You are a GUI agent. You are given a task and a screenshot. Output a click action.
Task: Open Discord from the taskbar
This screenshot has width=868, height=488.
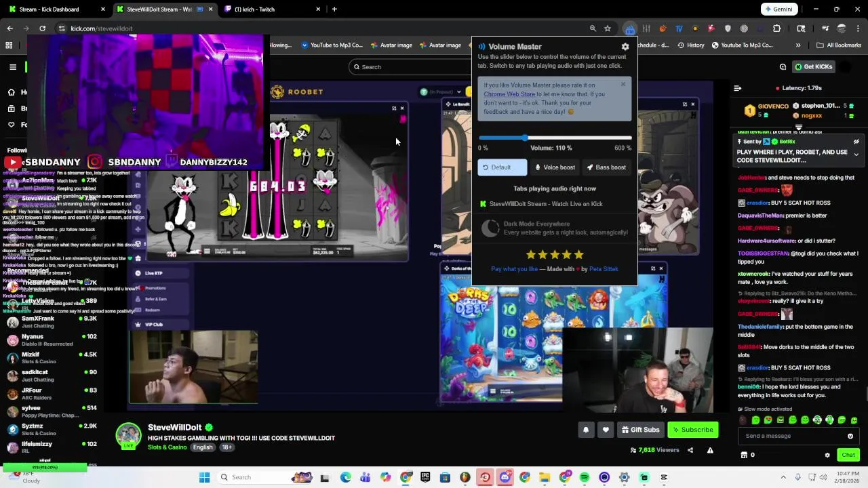505,477
